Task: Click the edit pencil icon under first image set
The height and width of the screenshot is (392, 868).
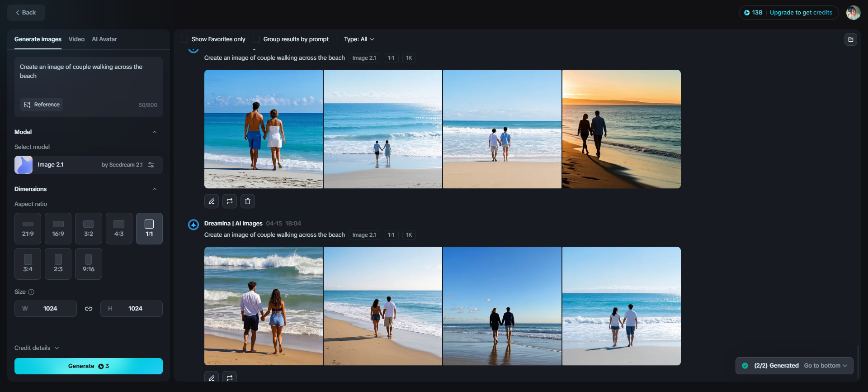Action: point(212,201)
